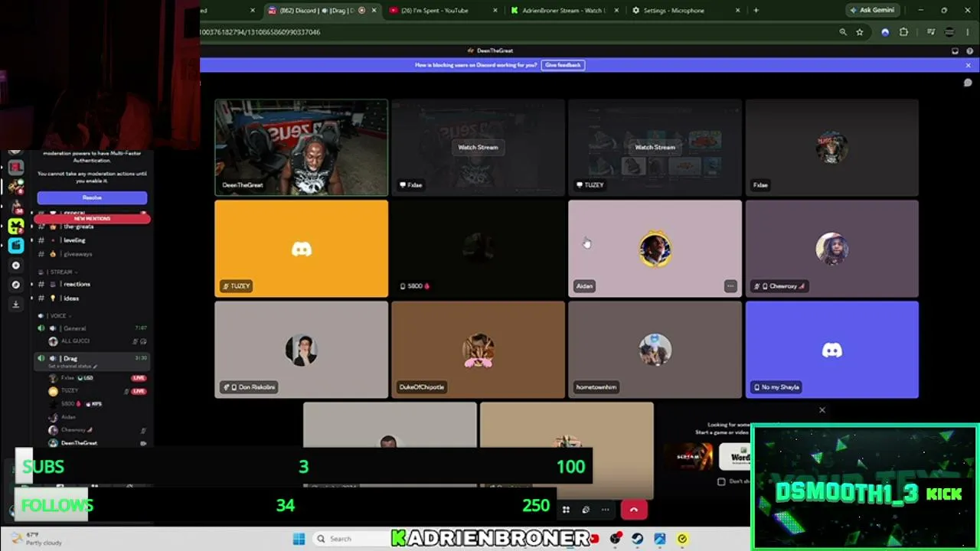The image size is (980, 551).
Task: Select the DukeOfChipotle participant tile
Action: pyautogui.click(x=478, y=350)
